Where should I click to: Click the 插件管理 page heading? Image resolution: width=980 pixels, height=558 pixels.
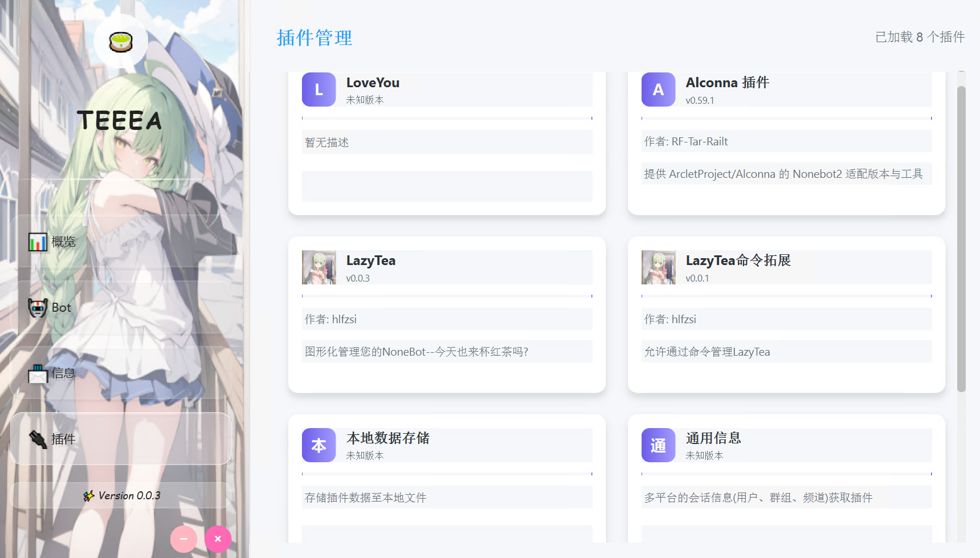tap(315, 38)
